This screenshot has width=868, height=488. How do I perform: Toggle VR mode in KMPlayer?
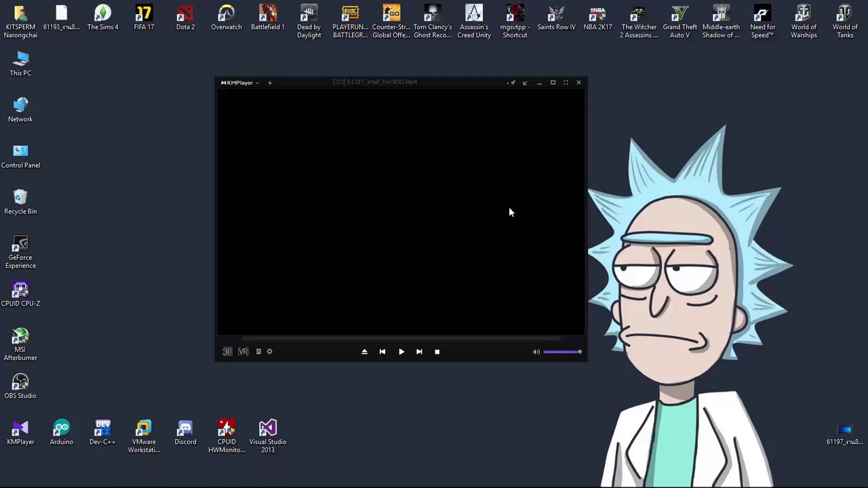[243, 352]
